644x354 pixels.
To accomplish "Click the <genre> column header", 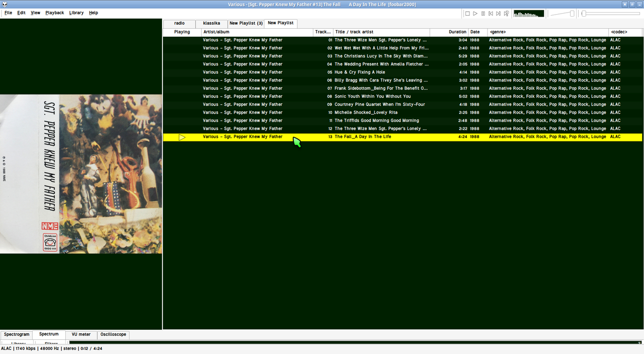I will point(548,32).
